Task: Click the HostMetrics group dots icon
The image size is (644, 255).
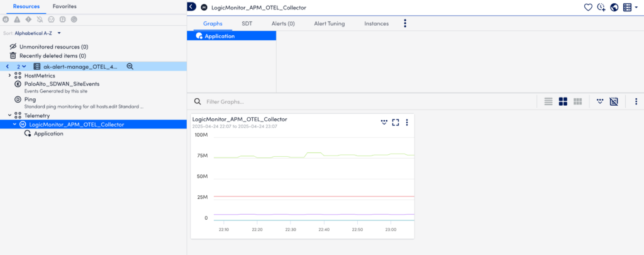Action: coord(18,76)
